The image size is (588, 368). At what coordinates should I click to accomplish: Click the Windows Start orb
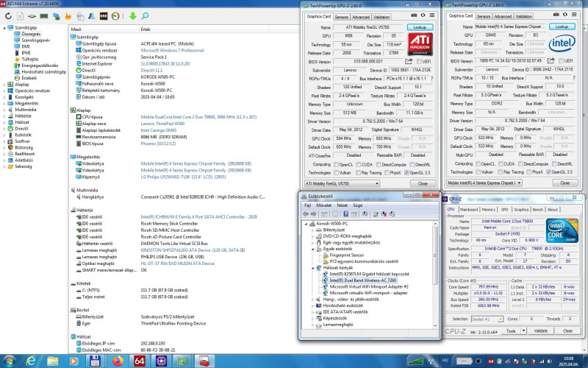9,361
